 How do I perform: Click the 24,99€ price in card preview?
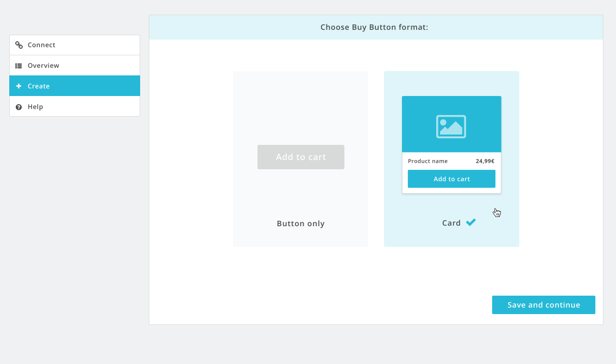click(485, 161)
